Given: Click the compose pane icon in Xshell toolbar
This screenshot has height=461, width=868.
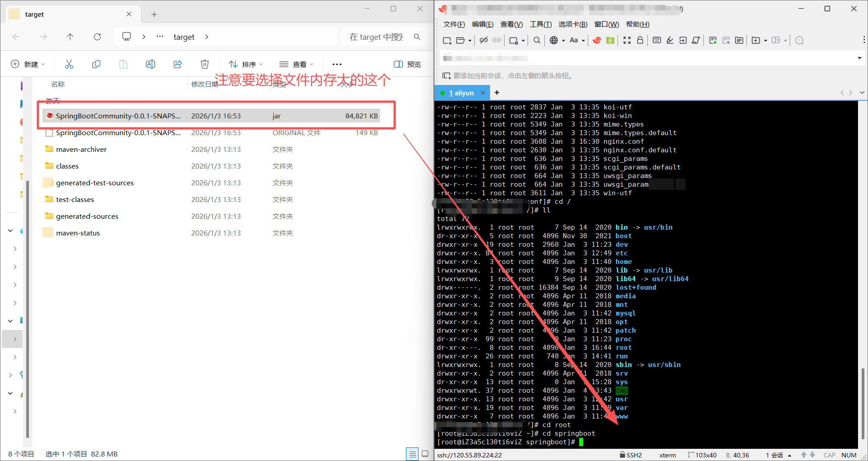Looking at the screenshot, I should (739, 40).
